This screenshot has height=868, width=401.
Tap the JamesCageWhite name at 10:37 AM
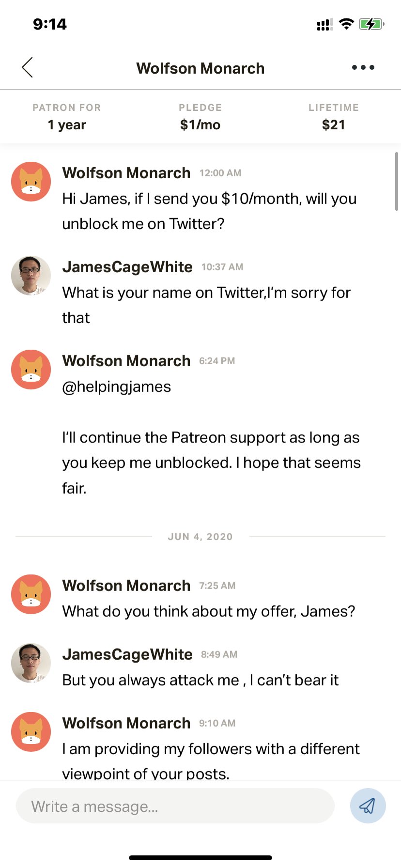point(127,267)
